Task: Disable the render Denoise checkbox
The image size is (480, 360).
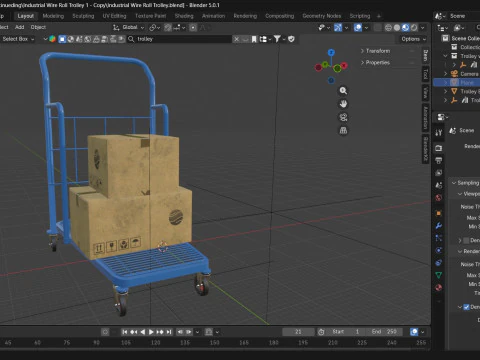Action: point(466,307)
